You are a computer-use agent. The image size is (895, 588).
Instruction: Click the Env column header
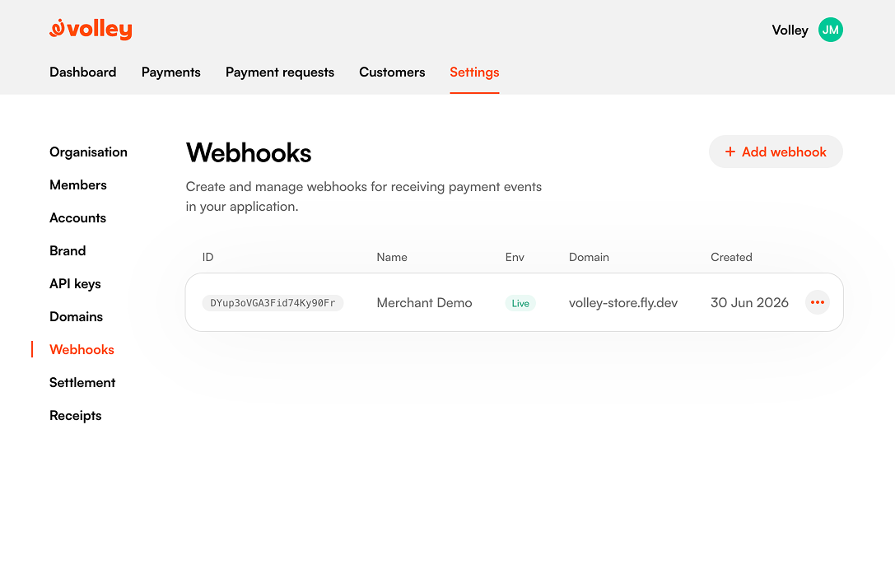(515, 258)
